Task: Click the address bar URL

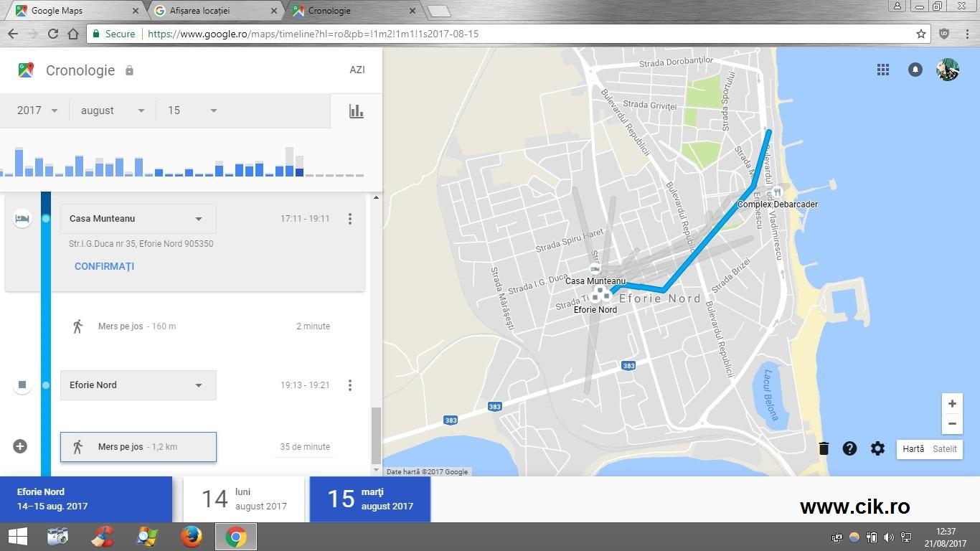Action: [314, 34]
